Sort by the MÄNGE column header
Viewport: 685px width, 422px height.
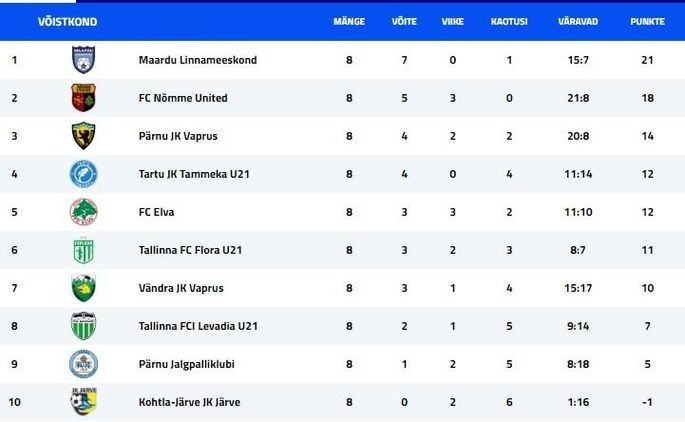click(x=349, y=21)
